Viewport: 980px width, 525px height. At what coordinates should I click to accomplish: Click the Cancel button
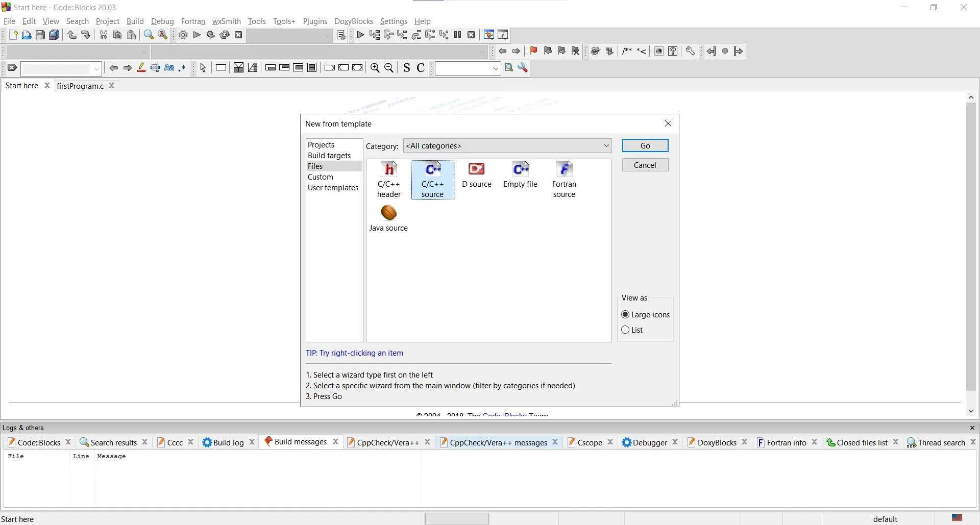(x=645, y=165)
